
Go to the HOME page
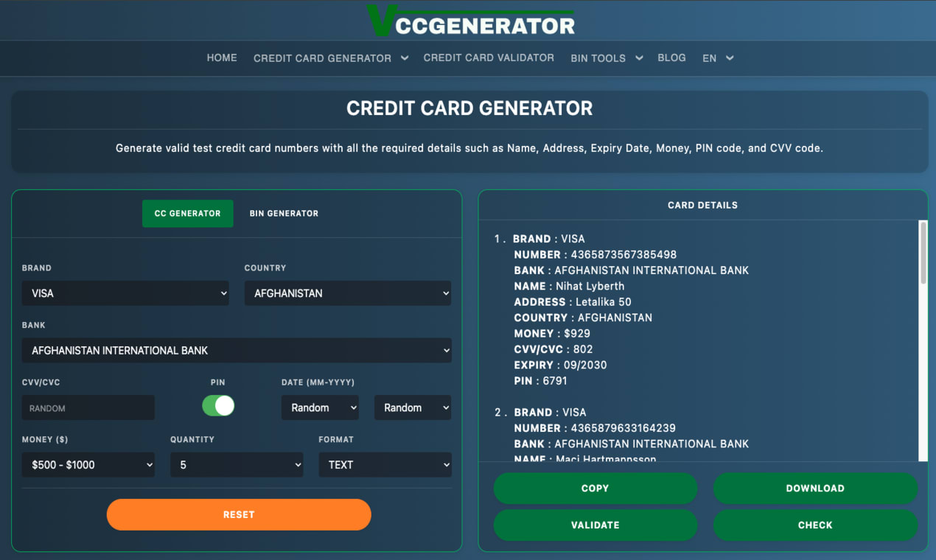tap(222, 57)
